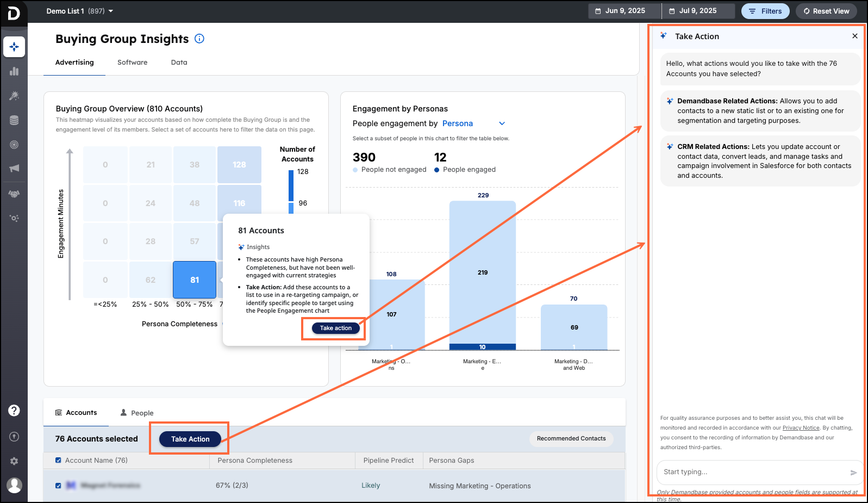The width and height of the screenshot is (868, 503).
Task: Choose CRM Related Actions option
Action: pyautogui.click(x=760, y=161)
